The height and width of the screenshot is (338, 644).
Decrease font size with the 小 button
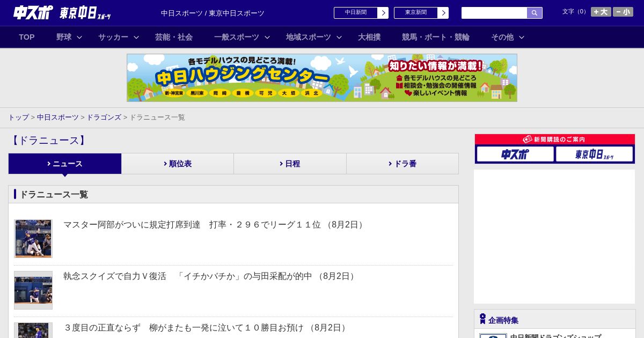(623, 12)
